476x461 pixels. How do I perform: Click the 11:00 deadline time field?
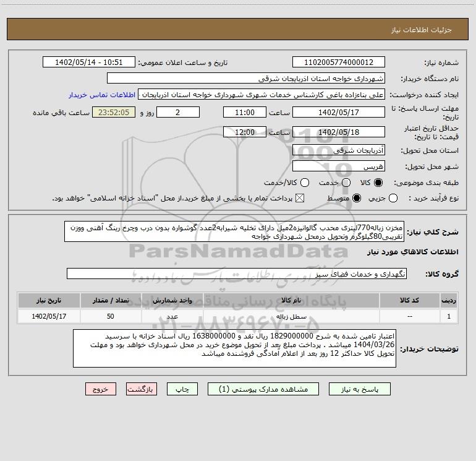[x=245, y=112]
